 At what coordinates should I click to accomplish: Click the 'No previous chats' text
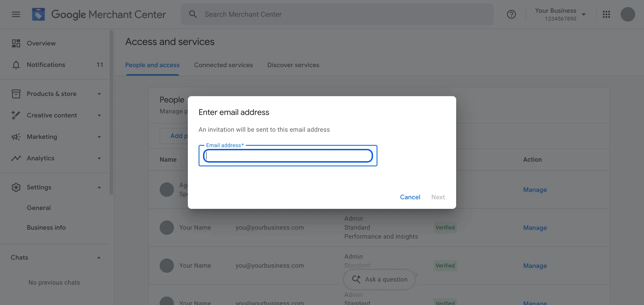[54, 282]
